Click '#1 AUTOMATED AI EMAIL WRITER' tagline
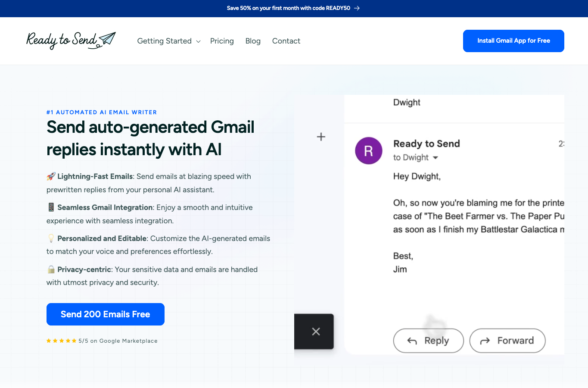The image size is (588, 388). coord(102,112)
